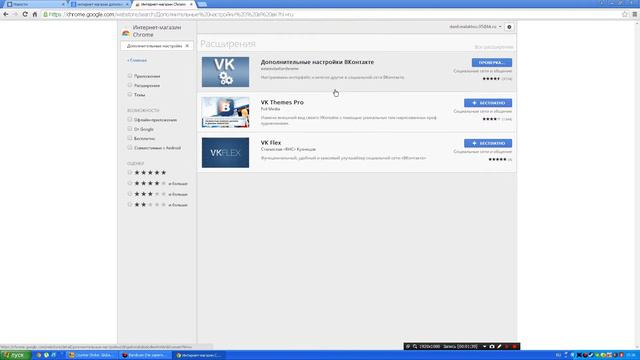This screenshot has width=640, height=360.
Task: Open a new tab button
Action: [202, 4]
